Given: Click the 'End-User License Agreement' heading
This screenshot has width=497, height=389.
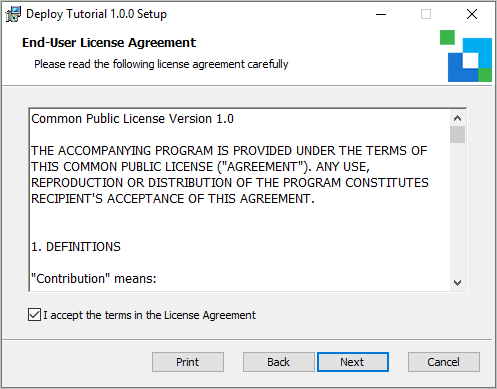Looking at the screenshot, I should point(109,43).
